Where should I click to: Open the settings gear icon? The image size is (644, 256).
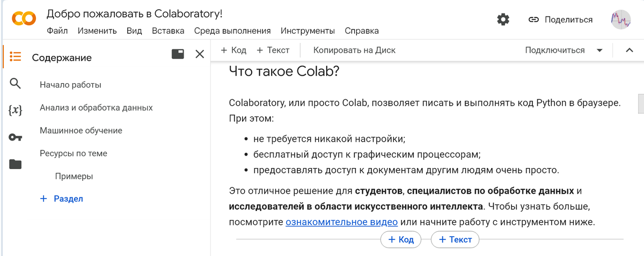(x=503, y=20)
